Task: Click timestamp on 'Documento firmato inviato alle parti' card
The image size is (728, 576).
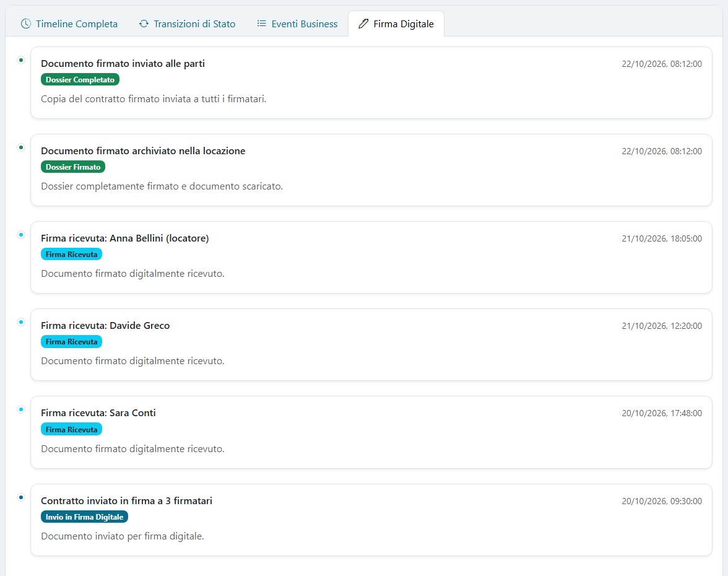Action: [662, 64]
